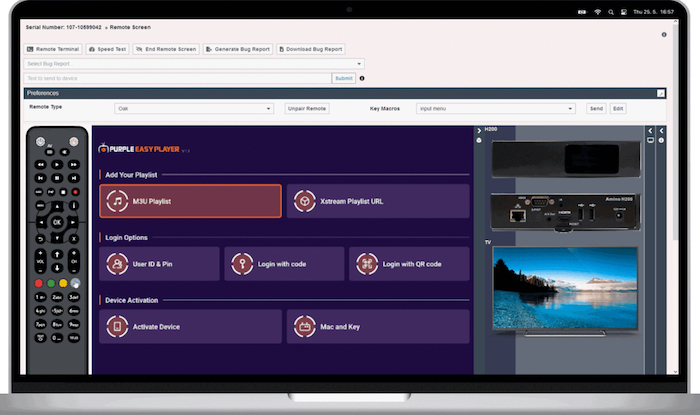Screen dimensions: 700x415
Task: Click the power button on the remote
Action: [41, 141]
